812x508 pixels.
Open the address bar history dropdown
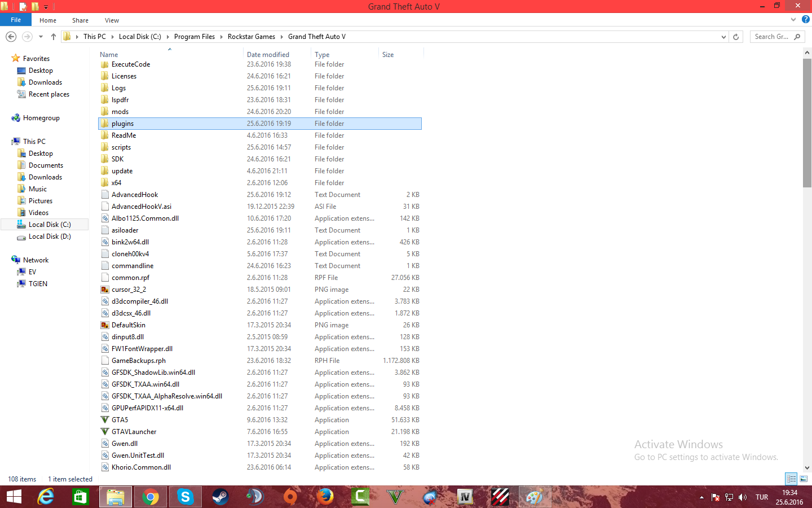pos(723,37)
